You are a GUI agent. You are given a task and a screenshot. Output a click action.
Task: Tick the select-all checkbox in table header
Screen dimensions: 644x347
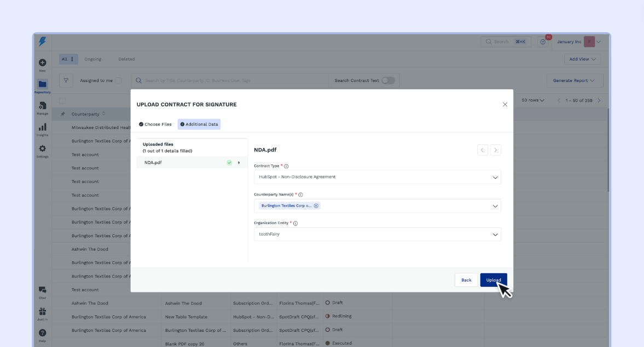pos(62,101)
